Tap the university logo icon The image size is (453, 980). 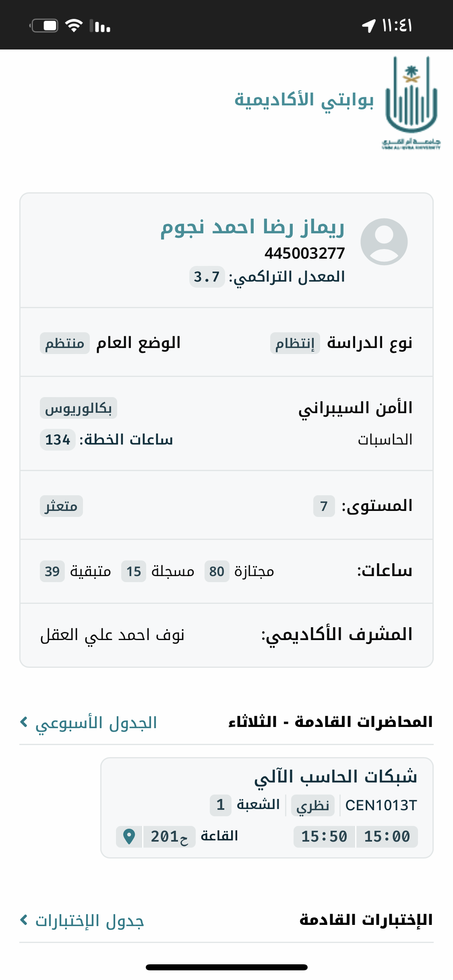click(x=411, y=103)
